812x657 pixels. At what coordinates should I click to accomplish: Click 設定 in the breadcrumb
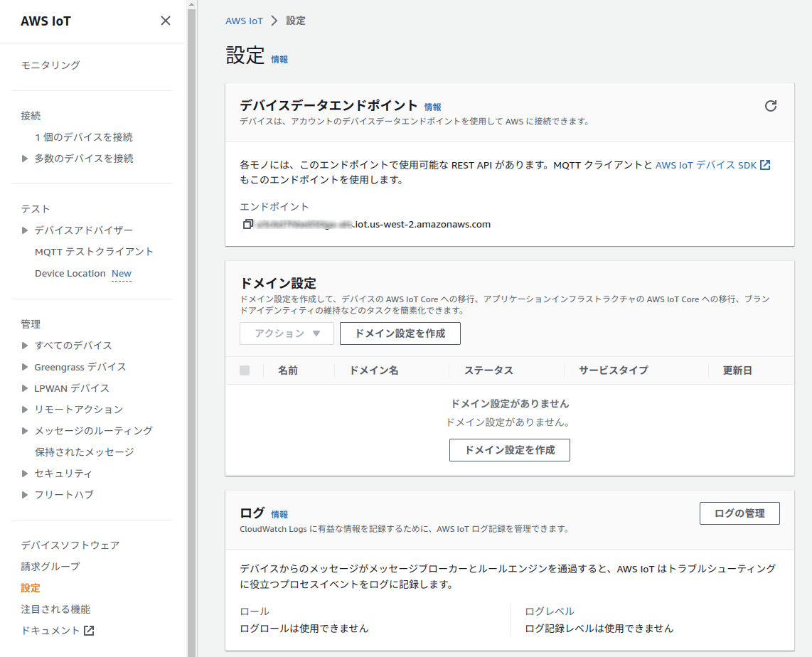(x=296, y=21)
